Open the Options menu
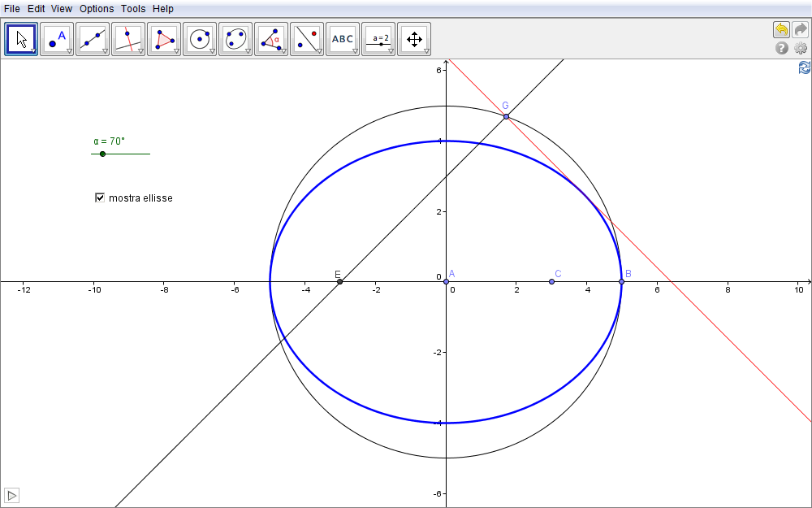 click(x=97, y=8)
